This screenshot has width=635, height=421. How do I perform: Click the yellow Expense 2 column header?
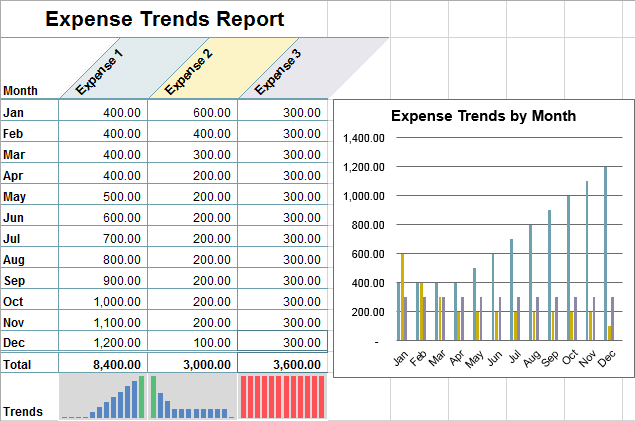(190, 72)
